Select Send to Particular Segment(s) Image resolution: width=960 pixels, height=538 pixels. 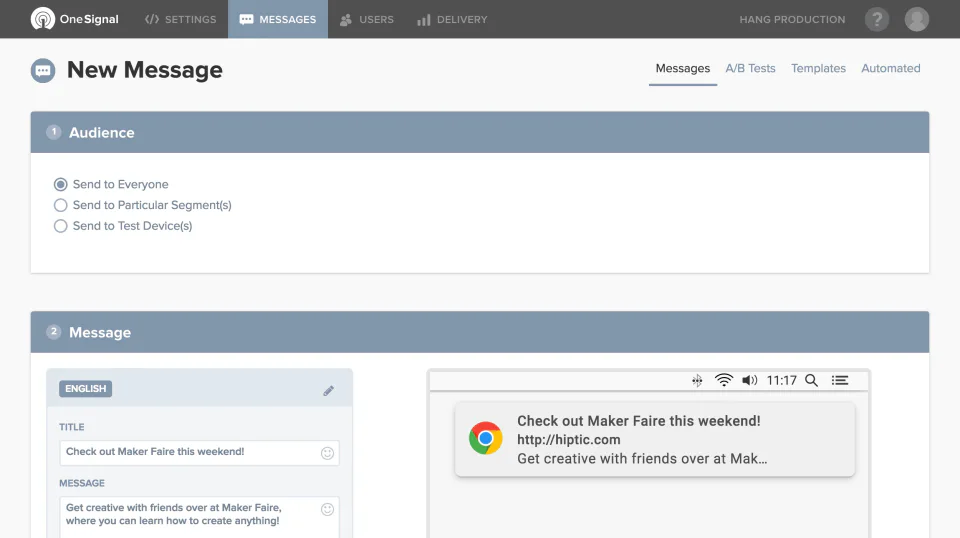[61, 205]
